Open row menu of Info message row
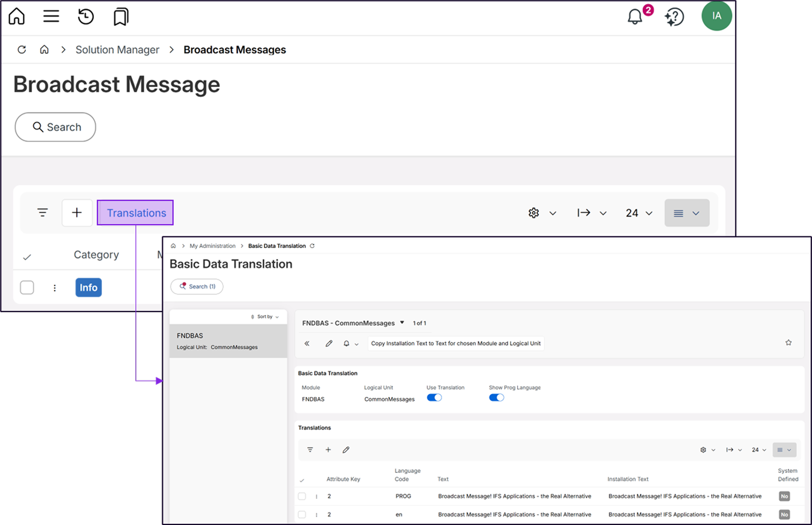812x525 pixels. tap(55, 288)
